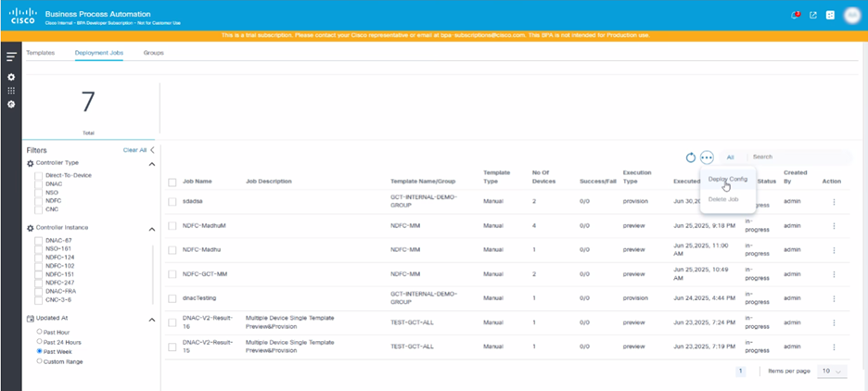Click the open-in-new-window icon in header
The height and width of the screenshot is (391, 868).
click(813, 15)
